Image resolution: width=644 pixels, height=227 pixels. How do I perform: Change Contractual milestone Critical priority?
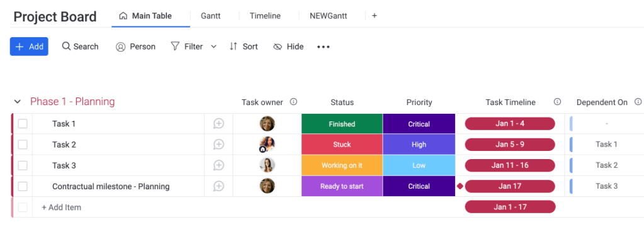click(x=419, y=186)
